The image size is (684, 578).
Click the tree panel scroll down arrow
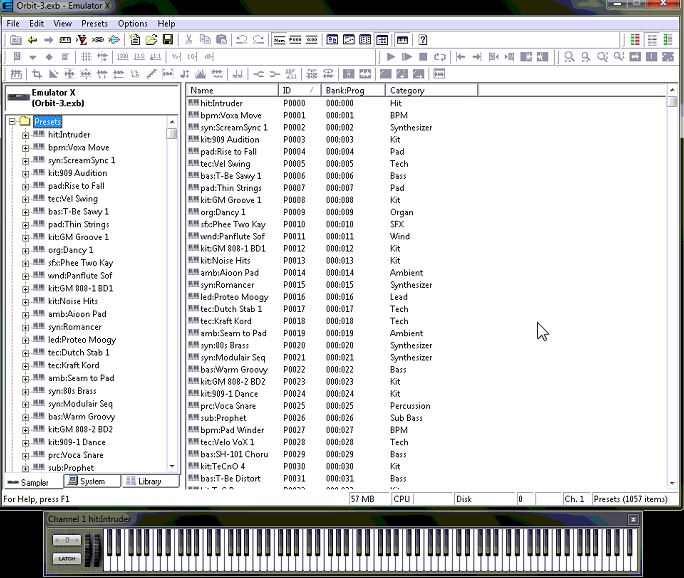(172, 466)
